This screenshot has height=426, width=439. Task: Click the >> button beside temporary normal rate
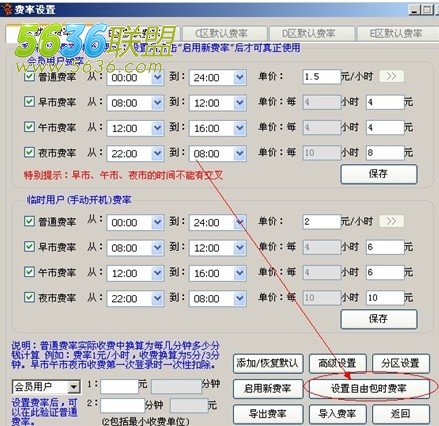pos(391,221)
